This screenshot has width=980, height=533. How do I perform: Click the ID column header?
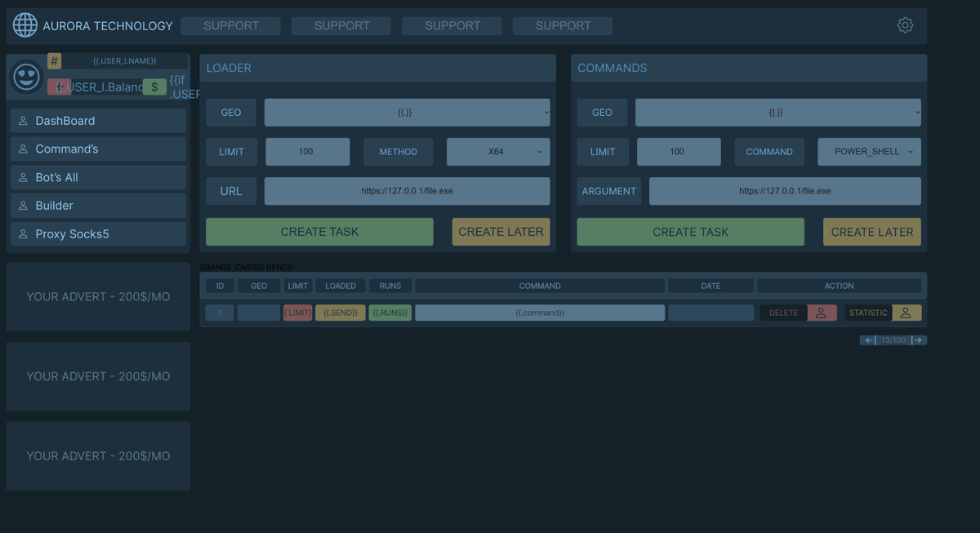click(220, 286)
